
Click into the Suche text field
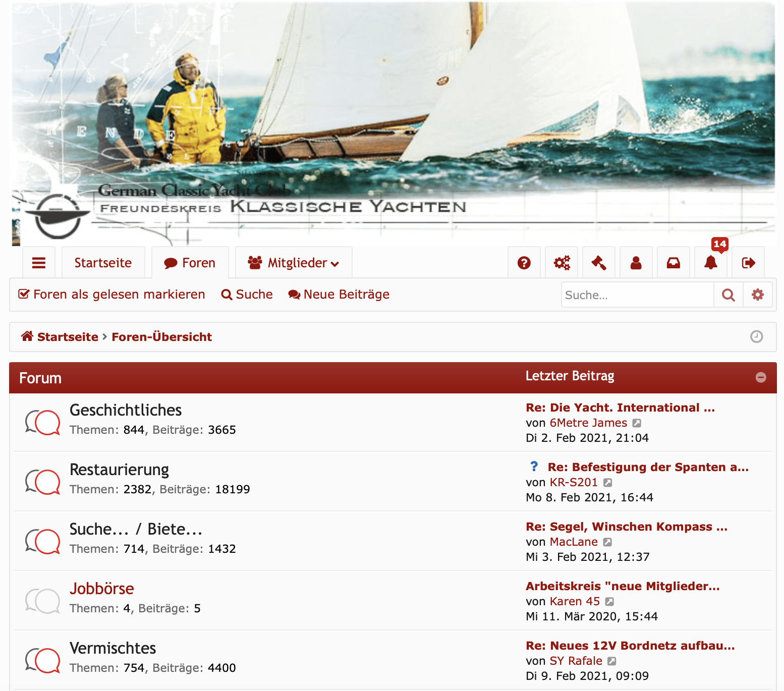pyautogui.click(x=637, y=295)
